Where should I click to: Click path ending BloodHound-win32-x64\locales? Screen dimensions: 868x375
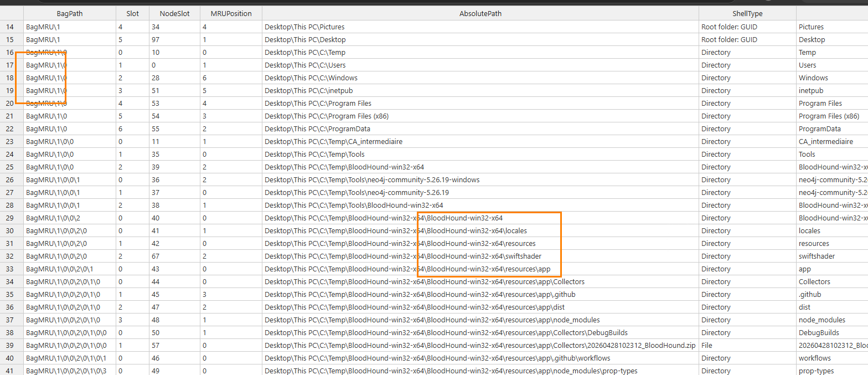pyautogui.click(x=480, y=230)
